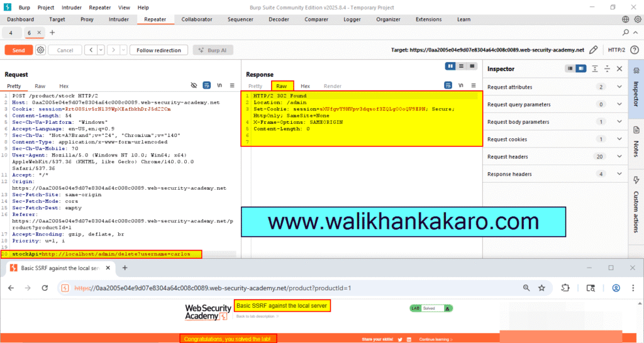
Task: Open browser zoom magnifier icon
Action: [x=526, y=288]
